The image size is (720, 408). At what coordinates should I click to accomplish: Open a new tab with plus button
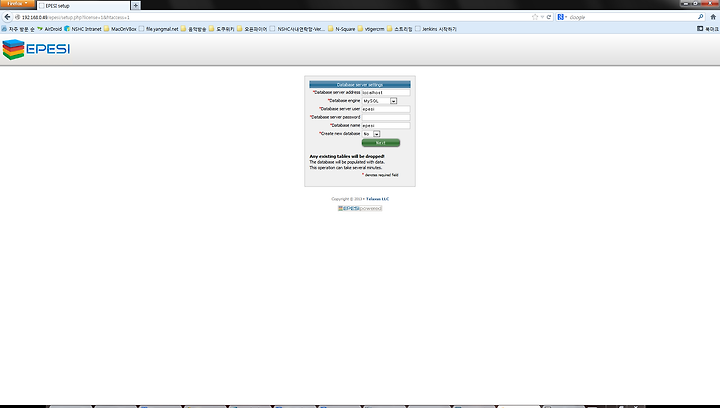(135, 6)
